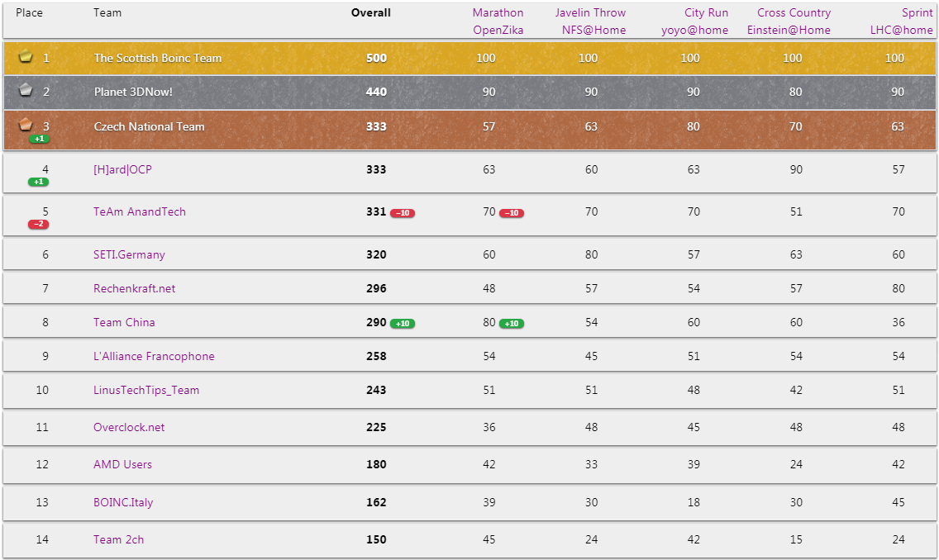This screenshot has width=939, height=560.
Task: Click overall score 225 of Overclock.net
Action: (x=376, y=427)
